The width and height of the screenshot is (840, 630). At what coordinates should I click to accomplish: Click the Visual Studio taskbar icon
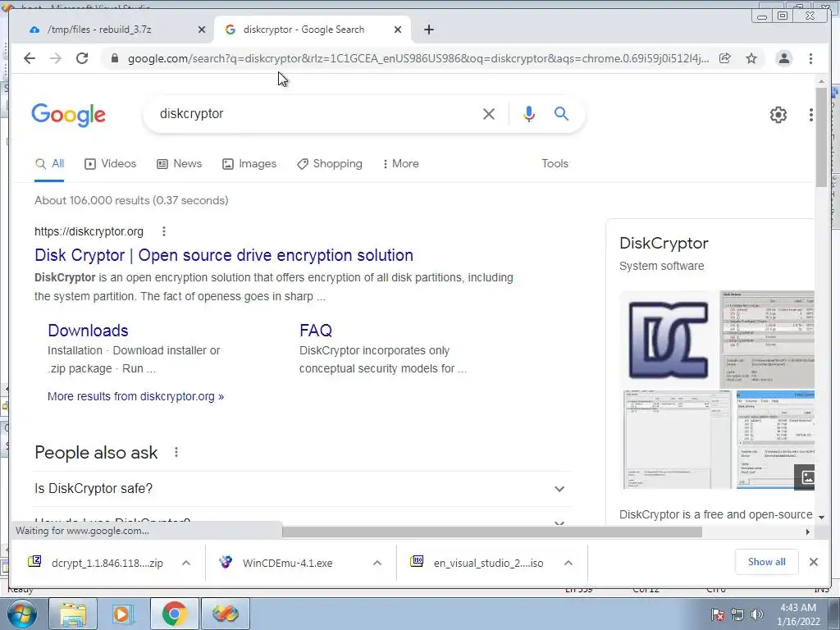(x=226, y=614)
